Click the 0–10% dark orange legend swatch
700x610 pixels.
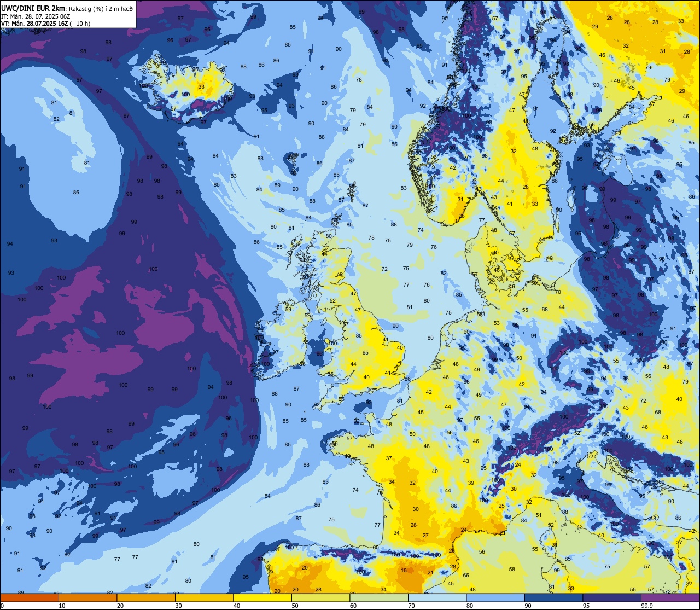30,598
